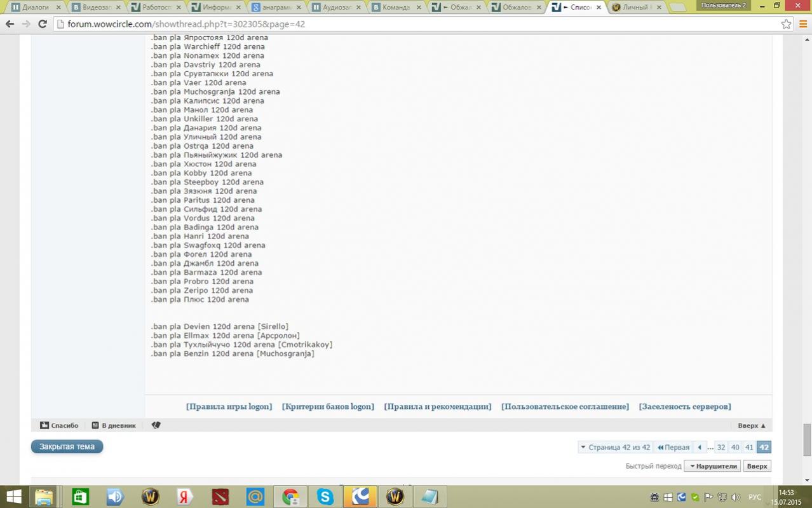Open the Нарушители quick jump dropdown

(x=712, y=466)
